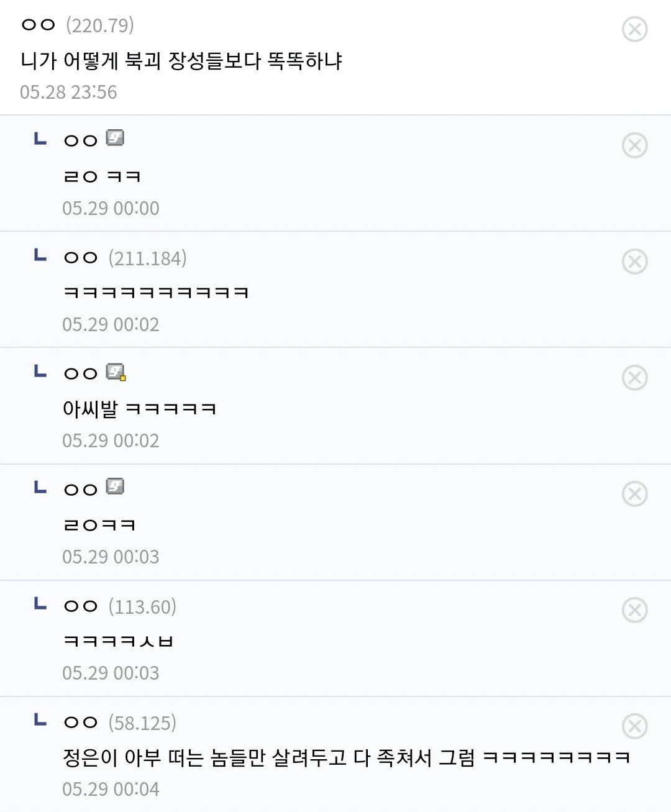Delete the 00:00 'ㄹㅇ ㅋㅋ' reply
This screenshot has height=812, width=671.
click(634, 145)
